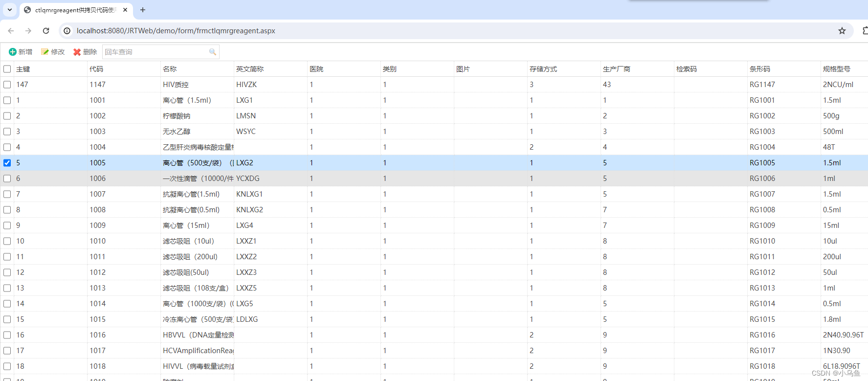Click the LXXZ3 abbreviation cell

(x=270, y=272)
